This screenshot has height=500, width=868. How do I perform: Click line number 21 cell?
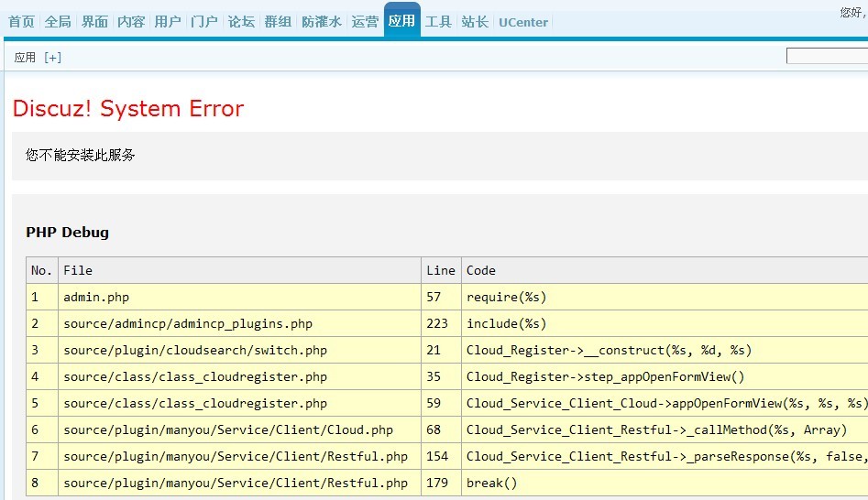point(441,350)
